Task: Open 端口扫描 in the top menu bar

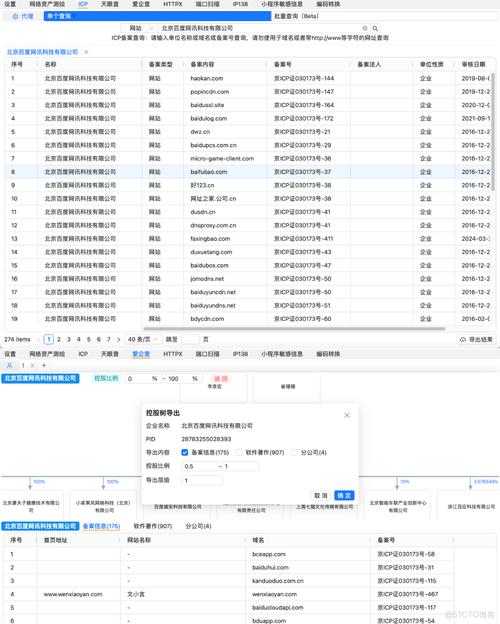Action: pos(207,4)
